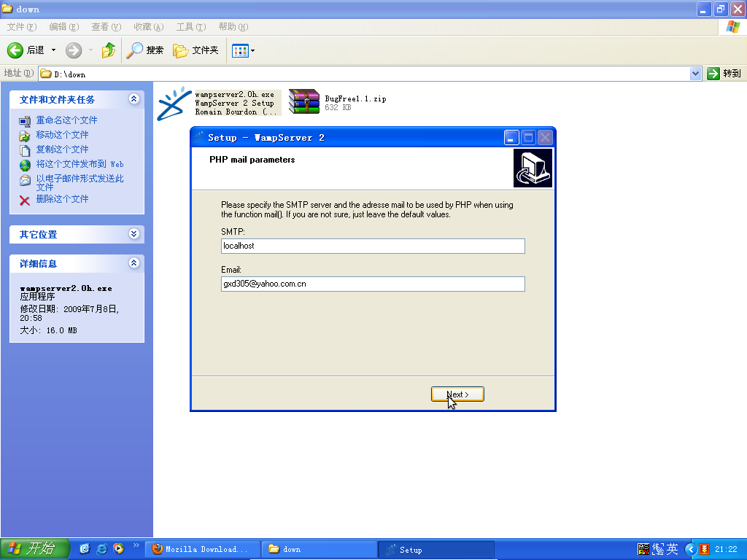Click the input method icon in tray
747x560 pixels.
pos(643,549)
